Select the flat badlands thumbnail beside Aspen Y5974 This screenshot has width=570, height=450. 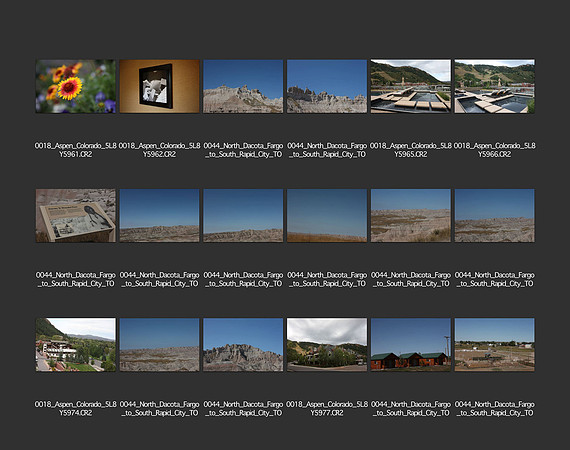click(x=160, y=345)
